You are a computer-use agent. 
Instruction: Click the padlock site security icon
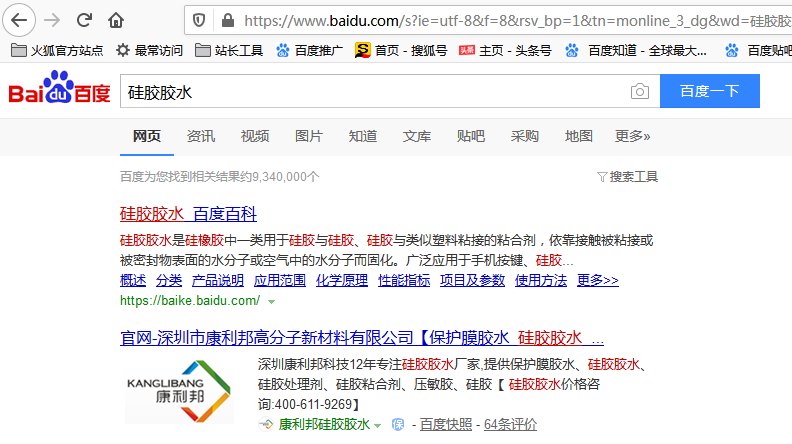point(226,20)
